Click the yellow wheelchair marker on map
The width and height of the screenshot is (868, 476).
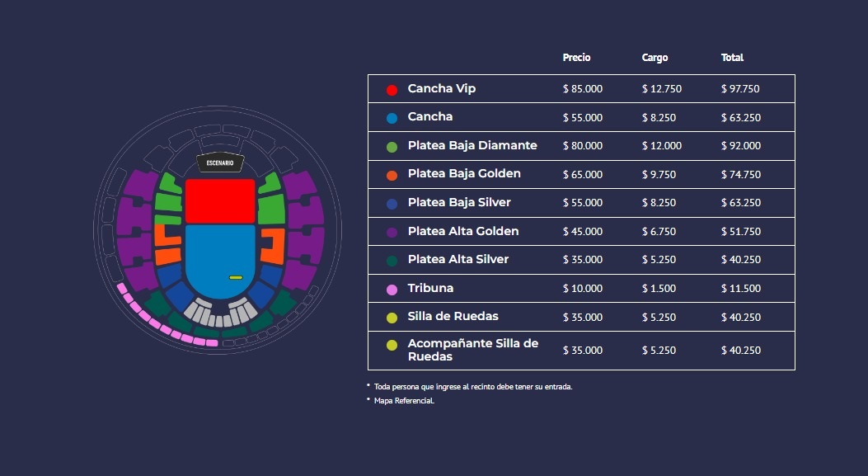[236, 277]
